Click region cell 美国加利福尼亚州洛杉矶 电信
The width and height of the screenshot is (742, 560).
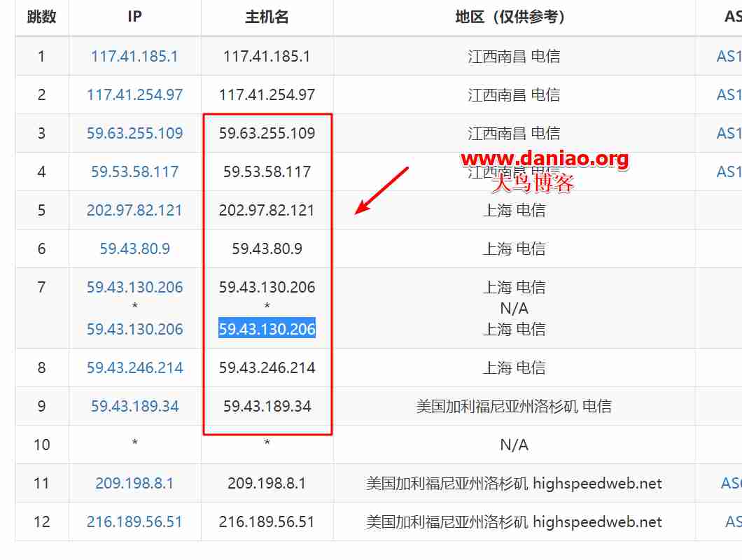click(514, 406)
